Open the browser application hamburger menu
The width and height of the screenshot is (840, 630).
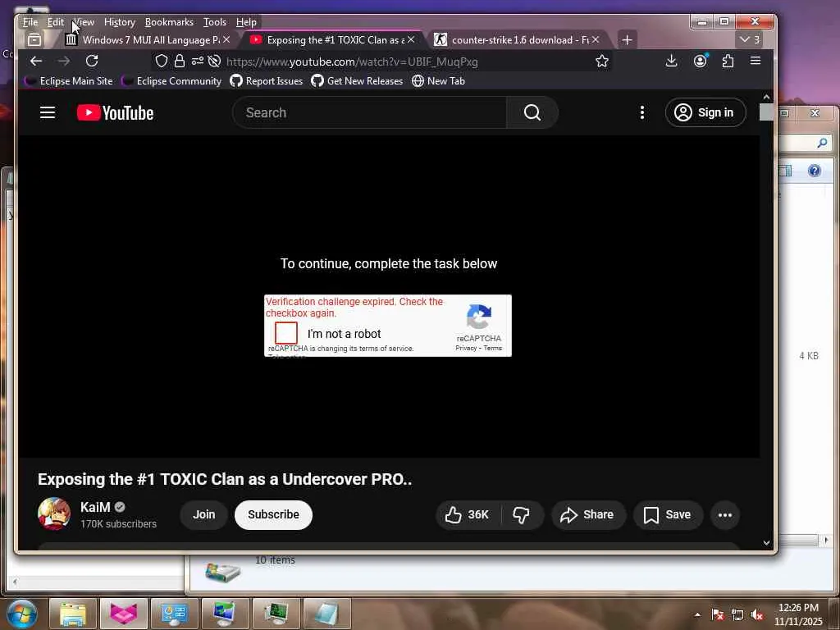[x=756, y=61]
